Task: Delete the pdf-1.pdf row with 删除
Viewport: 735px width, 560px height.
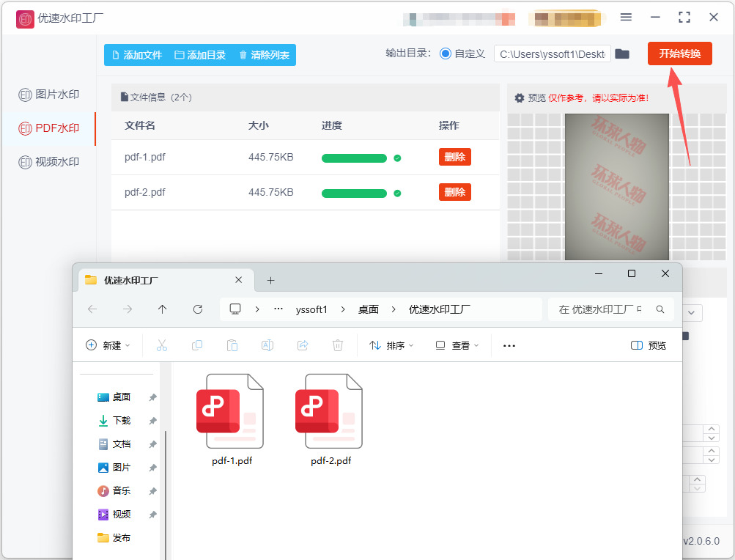Action: 454,157
